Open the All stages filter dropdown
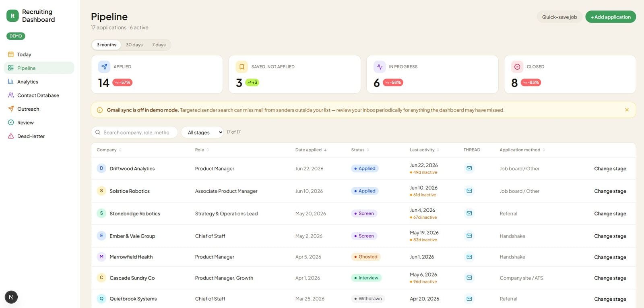Screen dimensions: 644x308 coord(202,132)
